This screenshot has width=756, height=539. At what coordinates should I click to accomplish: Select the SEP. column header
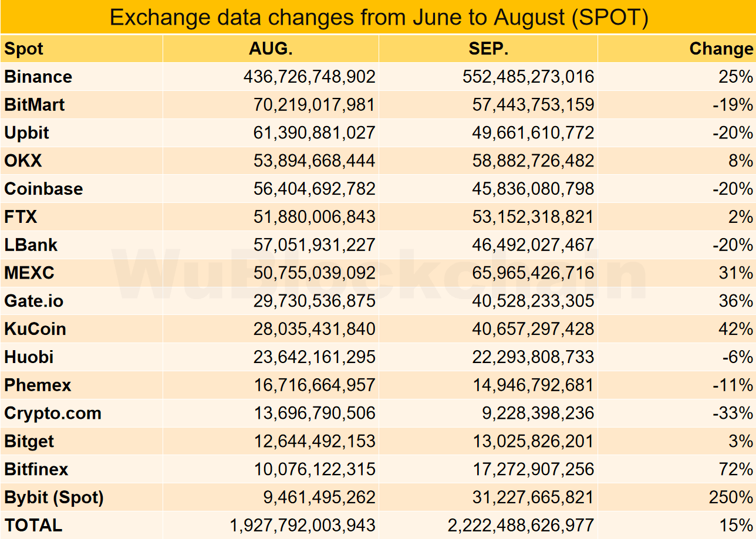(x=488, y=49)
